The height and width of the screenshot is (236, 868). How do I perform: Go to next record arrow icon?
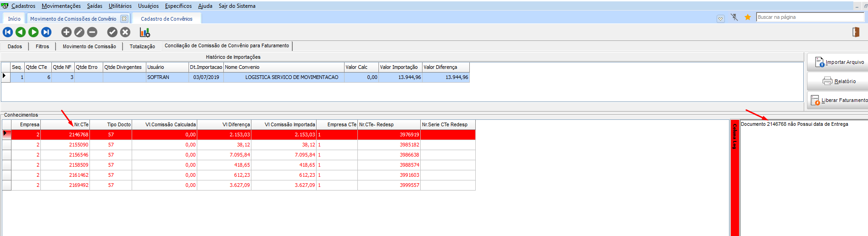coord(33,32)
